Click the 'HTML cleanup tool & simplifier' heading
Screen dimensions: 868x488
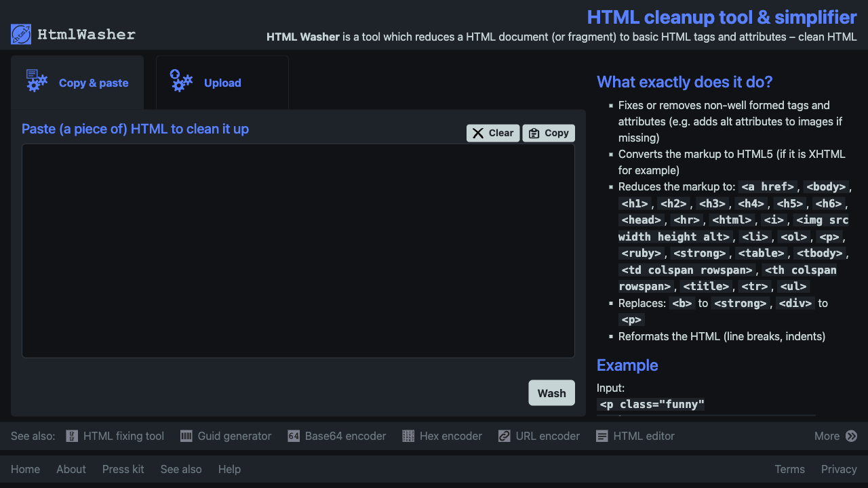722,17
